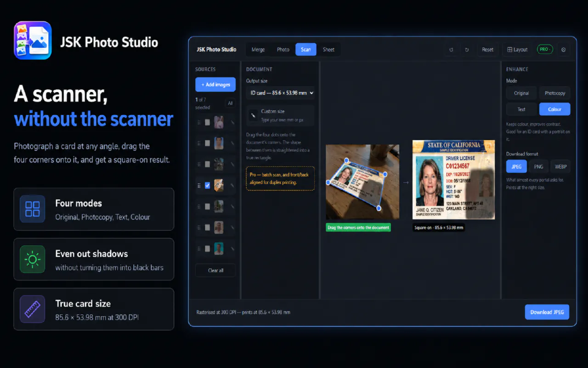
Task: Click the Add images button
Action: coord(215,85)
